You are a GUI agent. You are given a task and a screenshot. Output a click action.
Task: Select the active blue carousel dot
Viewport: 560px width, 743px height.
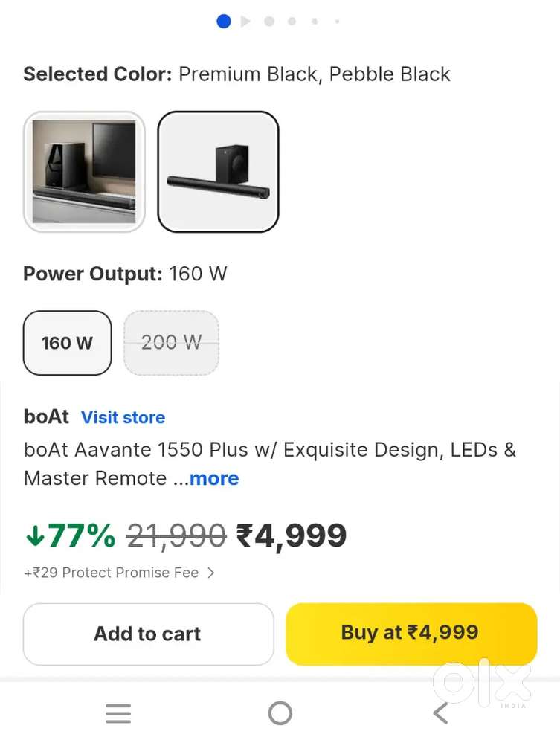[223, 21]
